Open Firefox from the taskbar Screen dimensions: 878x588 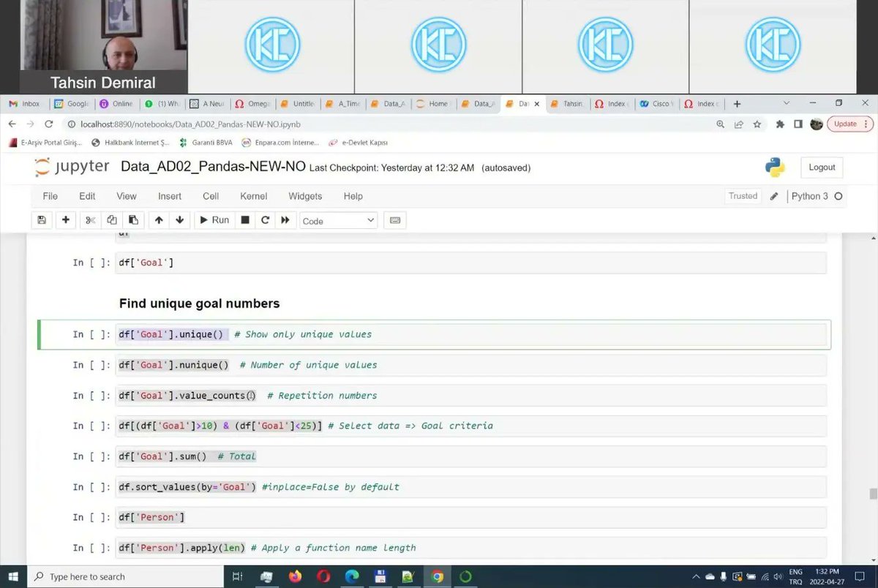point(295,576)
